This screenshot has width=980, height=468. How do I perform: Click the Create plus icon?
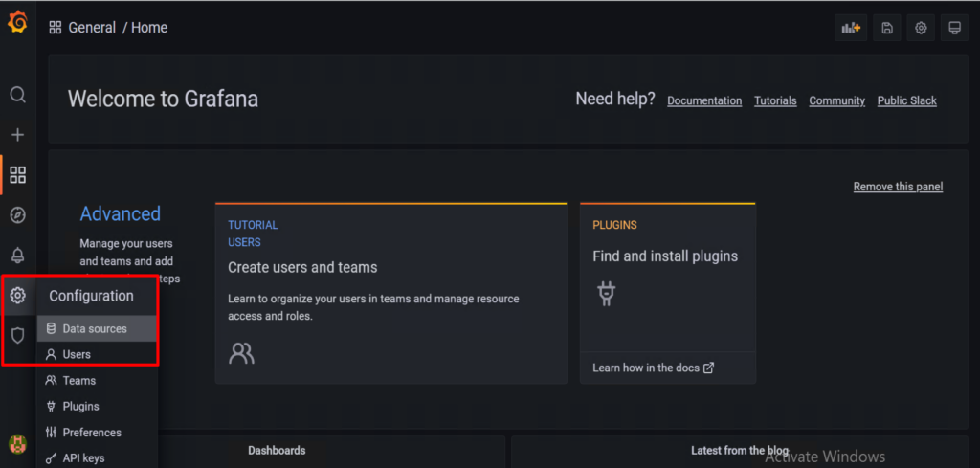pyautogui.click(x=17, y=135)
